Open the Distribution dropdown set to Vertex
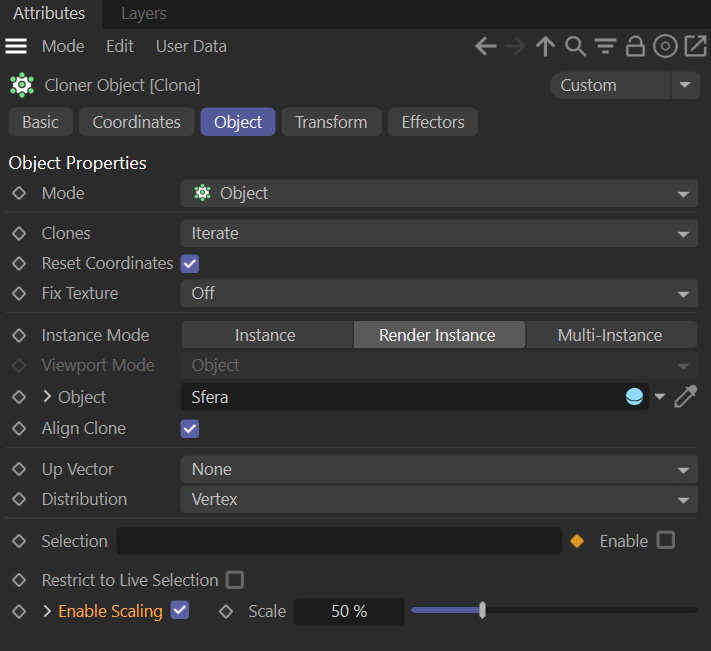 click(438, 500)
